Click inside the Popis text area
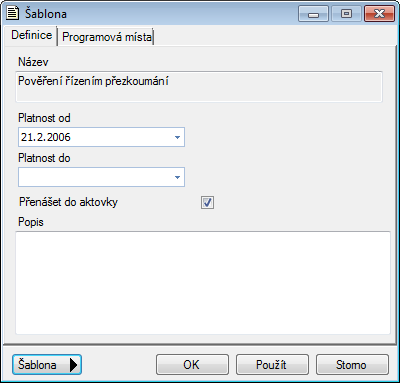 pyautogui.click(x=203, y=283)
